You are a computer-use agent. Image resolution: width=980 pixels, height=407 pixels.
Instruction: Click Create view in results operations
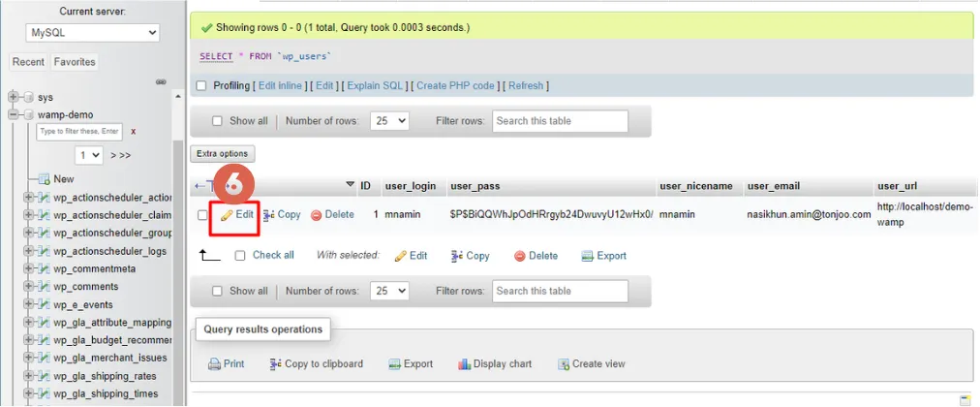coord(592,363)
